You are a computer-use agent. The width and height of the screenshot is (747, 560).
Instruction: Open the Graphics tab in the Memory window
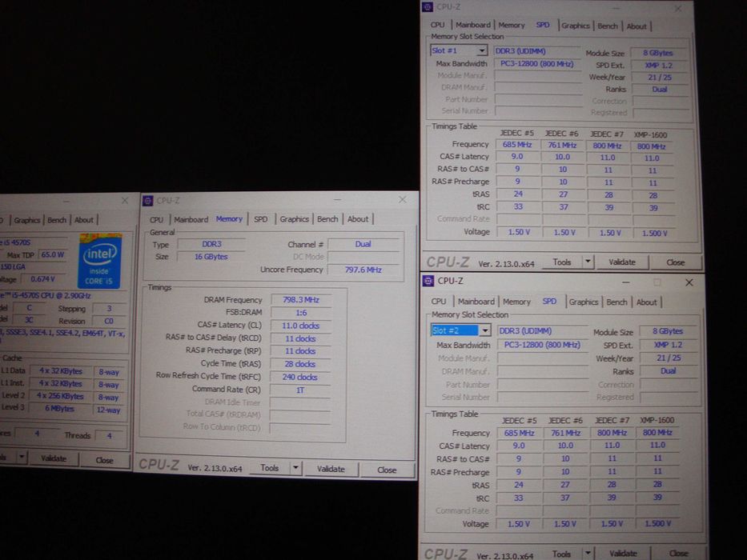(295, 219)
